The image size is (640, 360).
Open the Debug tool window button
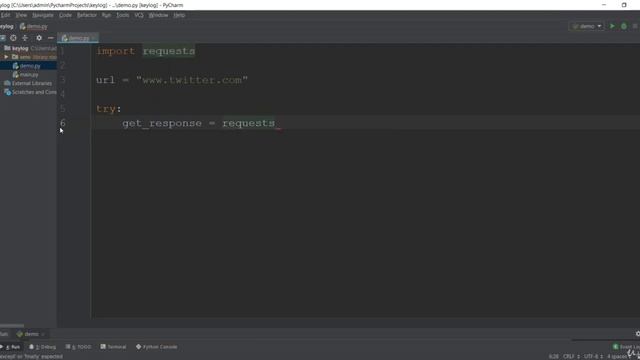pos(42,347)
